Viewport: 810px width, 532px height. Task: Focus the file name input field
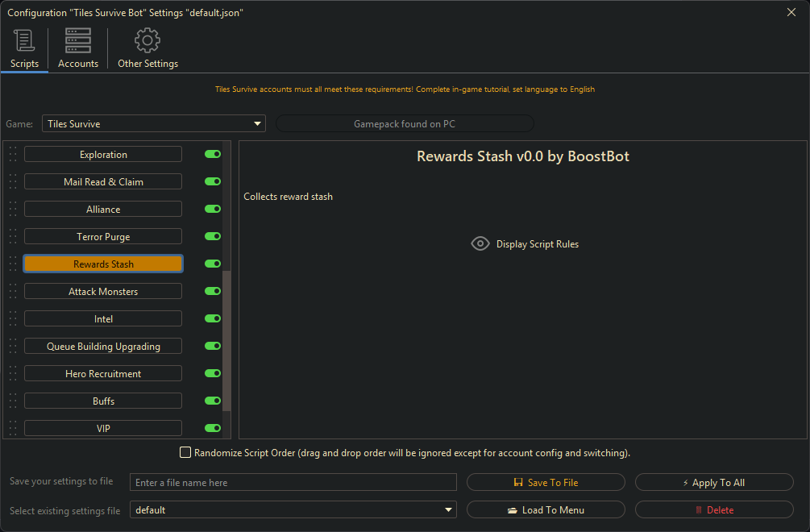pyautogui.click(x=293, y=483)
